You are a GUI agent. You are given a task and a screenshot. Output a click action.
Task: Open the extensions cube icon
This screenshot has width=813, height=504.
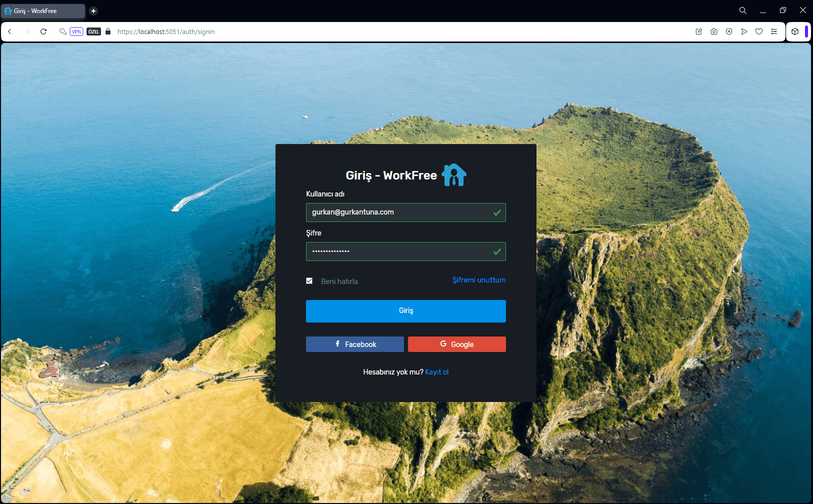(795, 31)
